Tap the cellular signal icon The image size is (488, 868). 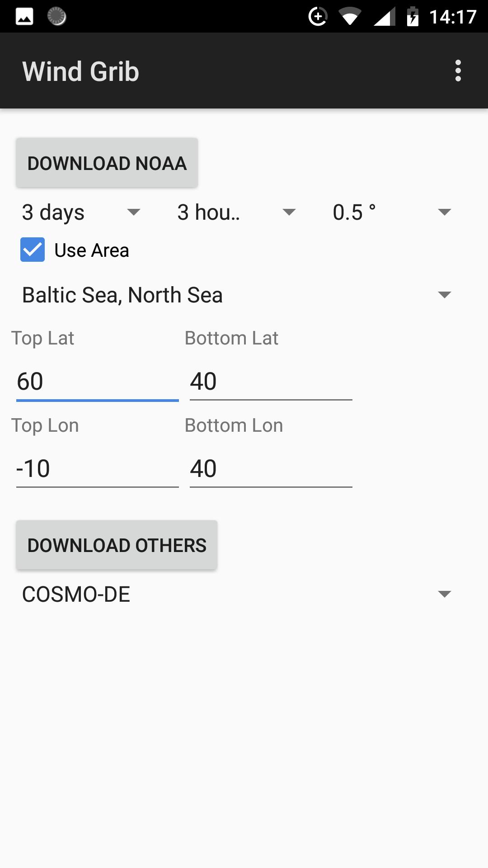pos(384,17)
